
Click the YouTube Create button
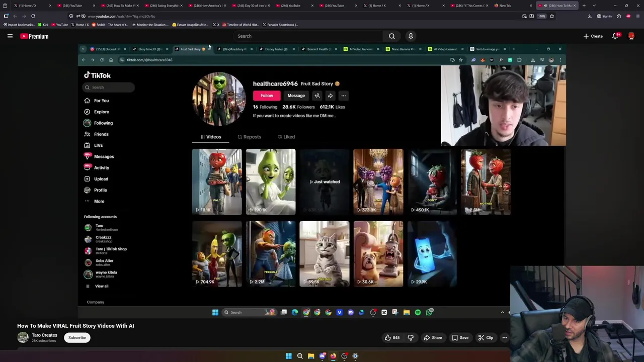pos(593,36)
